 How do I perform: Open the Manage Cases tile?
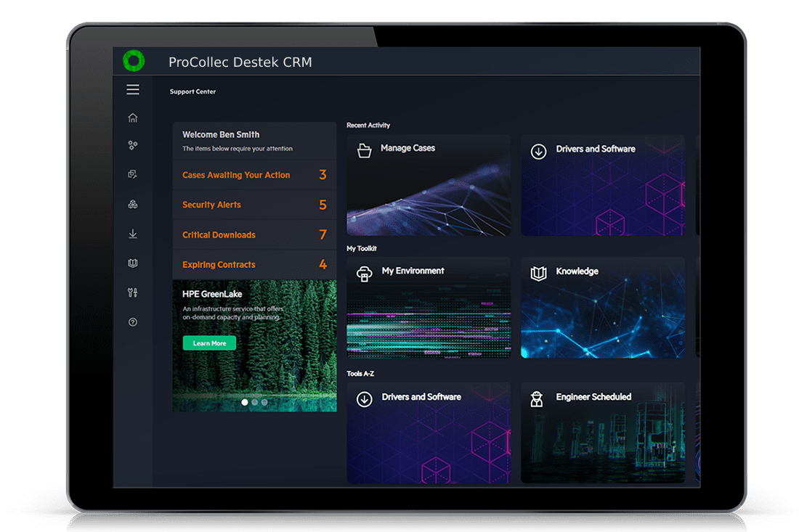click(x=429, y=185)
